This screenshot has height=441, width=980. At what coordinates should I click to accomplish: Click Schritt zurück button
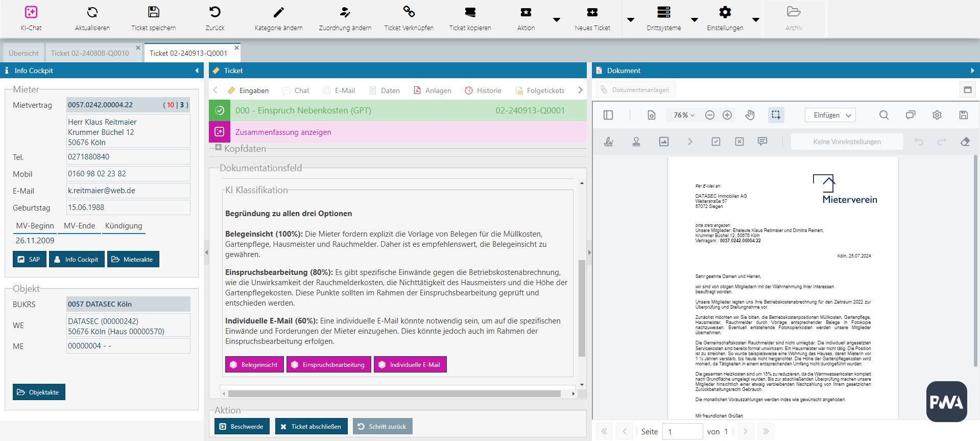pyautogui.click(x=383, y=426)
